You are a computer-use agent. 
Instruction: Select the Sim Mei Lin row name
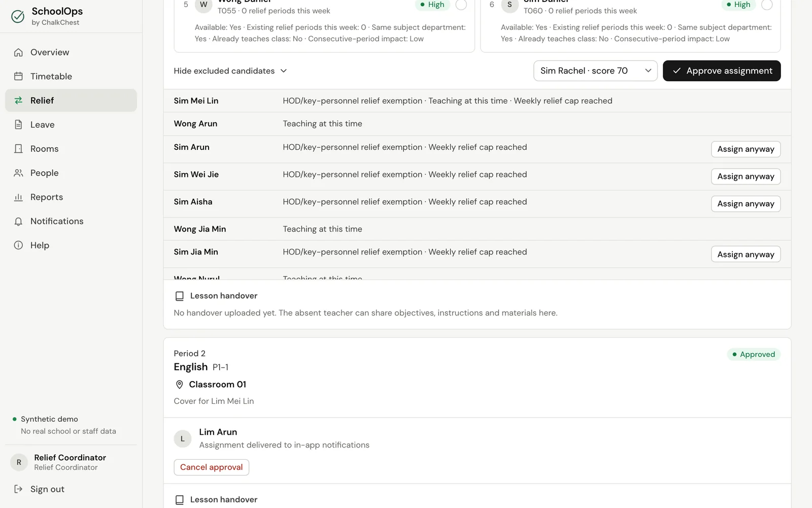(196, 101)
